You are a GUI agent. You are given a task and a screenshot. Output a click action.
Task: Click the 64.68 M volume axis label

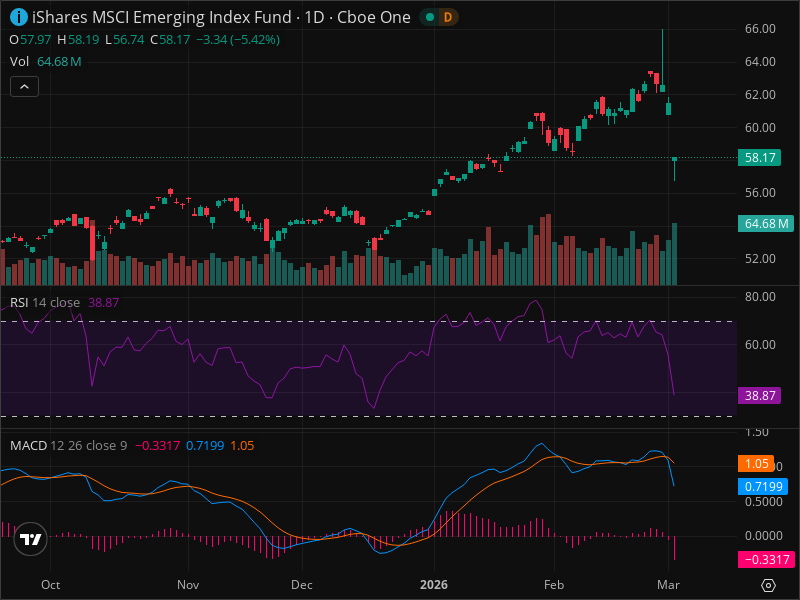coord(766,223)
